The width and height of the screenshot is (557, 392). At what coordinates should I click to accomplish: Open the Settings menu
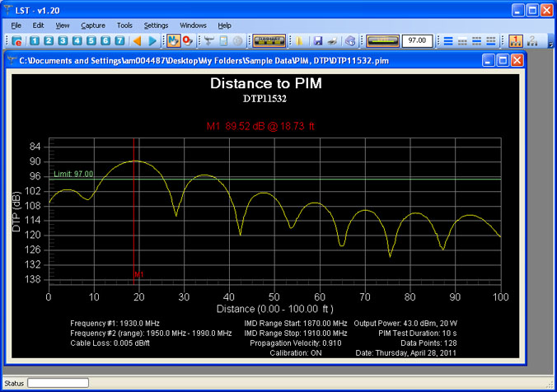(x=156, y=26)
